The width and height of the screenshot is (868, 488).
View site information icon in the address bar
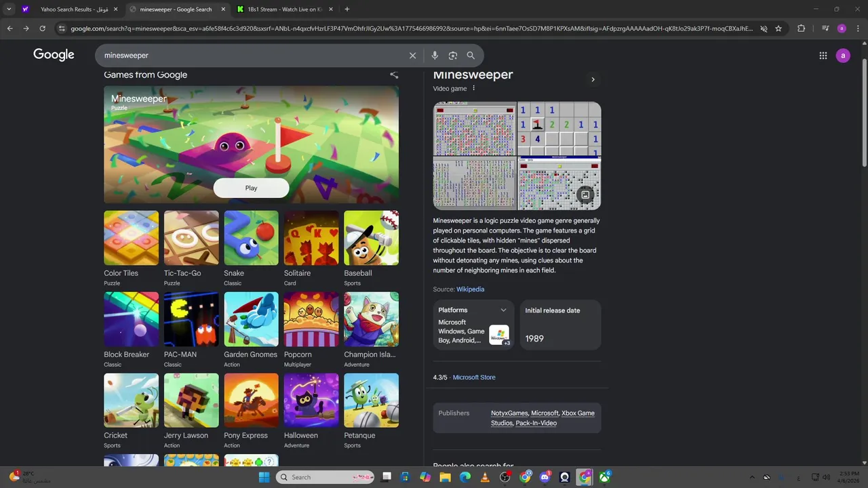[62, 28]
